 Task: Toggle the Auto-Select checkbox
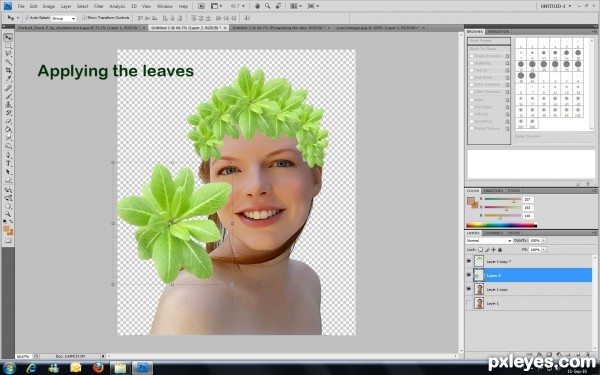point(27,18)
